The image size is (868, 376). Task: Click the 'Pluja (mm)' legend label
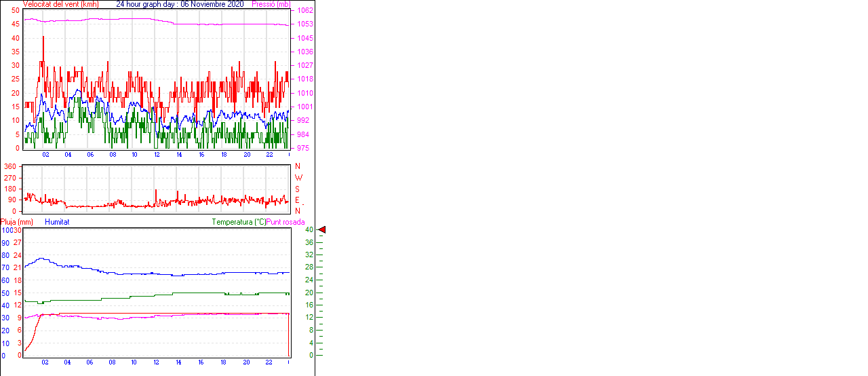coord(17,222)
